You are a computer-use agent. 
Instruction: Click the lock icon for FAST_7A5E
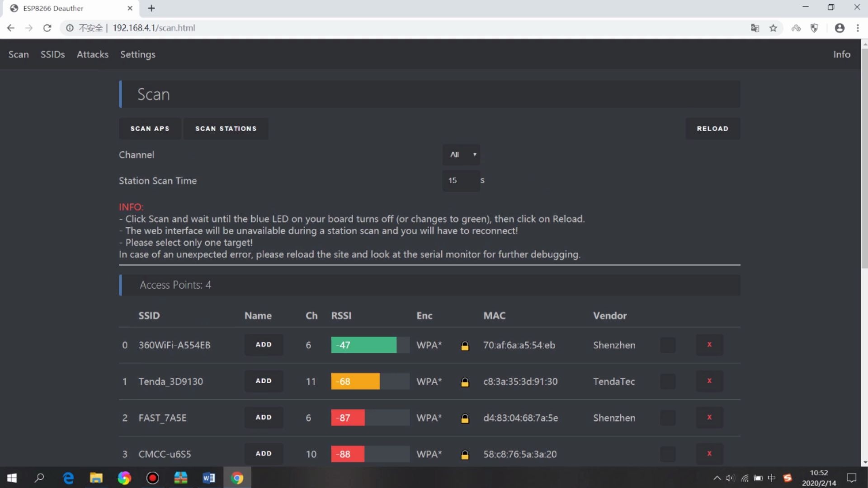click(465, 418)
